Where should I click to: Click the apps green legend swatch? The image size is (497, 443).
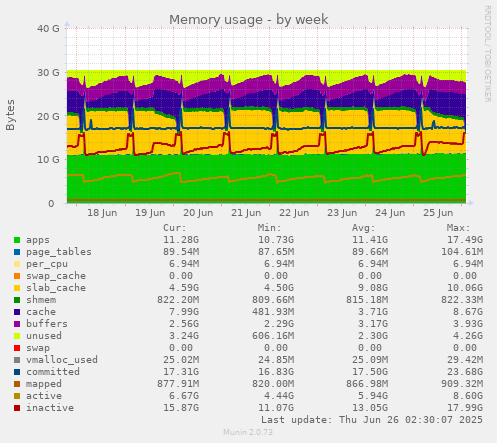coord(17,240)
